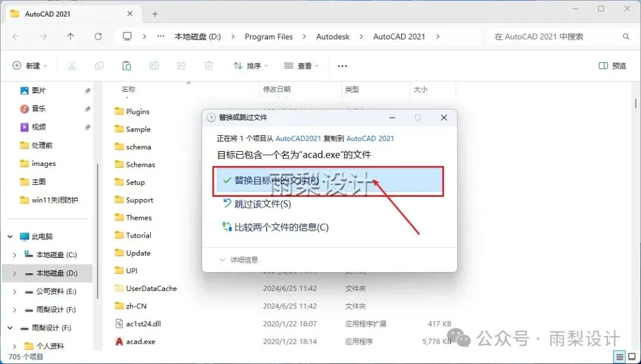Click the Delete trash icon
Image resolution: width=641 pixels, height=364 pixels.
[208, 66]
